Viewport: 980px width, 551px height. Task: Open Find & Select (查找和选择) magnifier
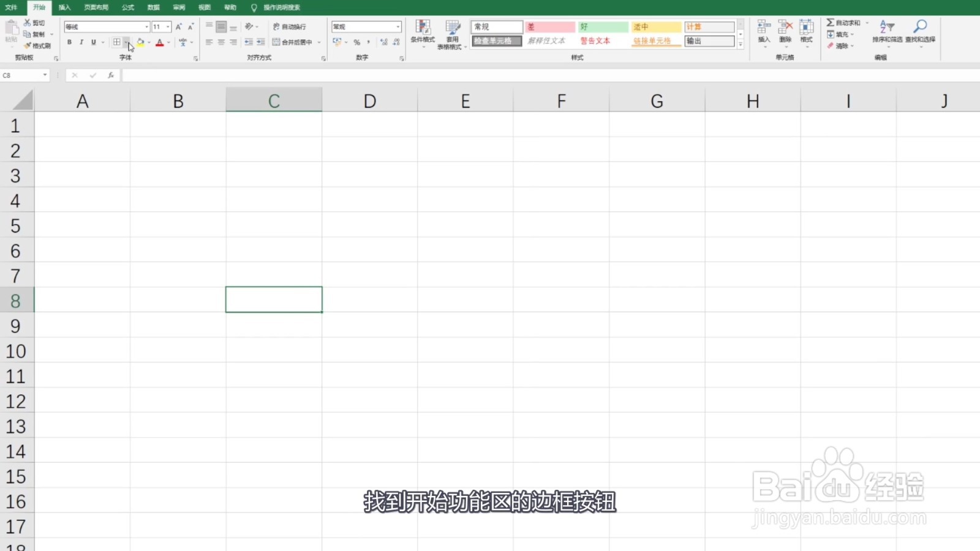[x=920, y=32]
